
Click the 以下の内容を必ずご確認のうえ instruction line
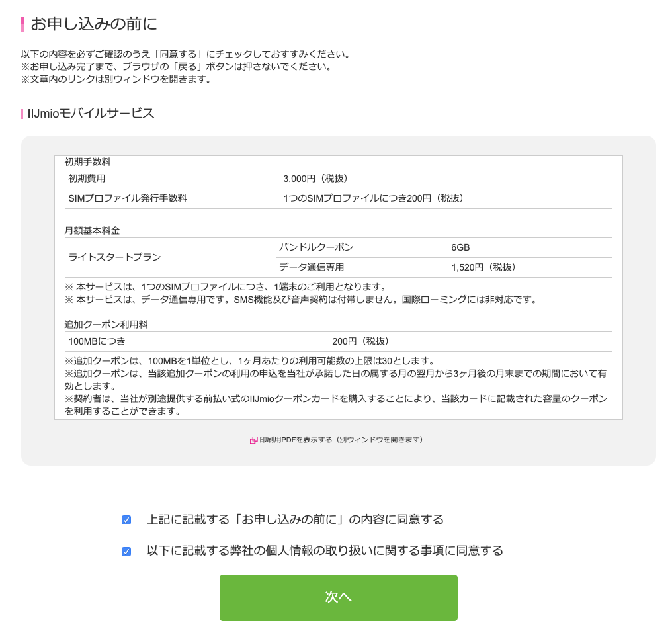pos(187,54)
